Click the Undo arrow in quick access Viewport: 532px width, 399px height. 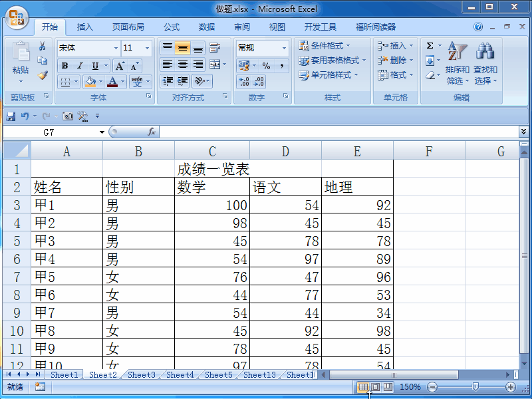25,116
